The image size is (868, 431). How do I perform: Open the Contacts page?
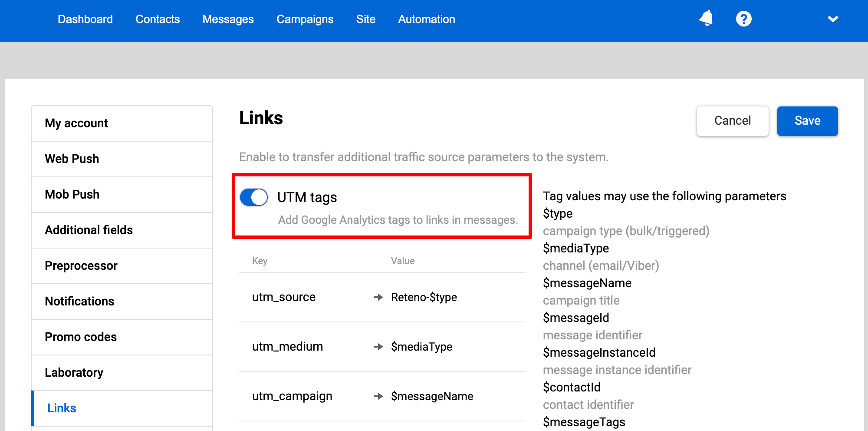[x=157, y=19]
